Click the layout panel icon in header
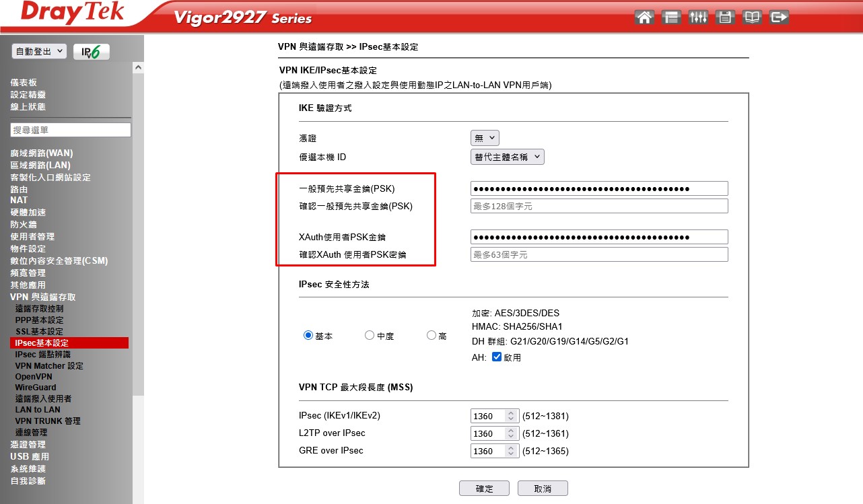863x504 pixels. coord(671,17)
